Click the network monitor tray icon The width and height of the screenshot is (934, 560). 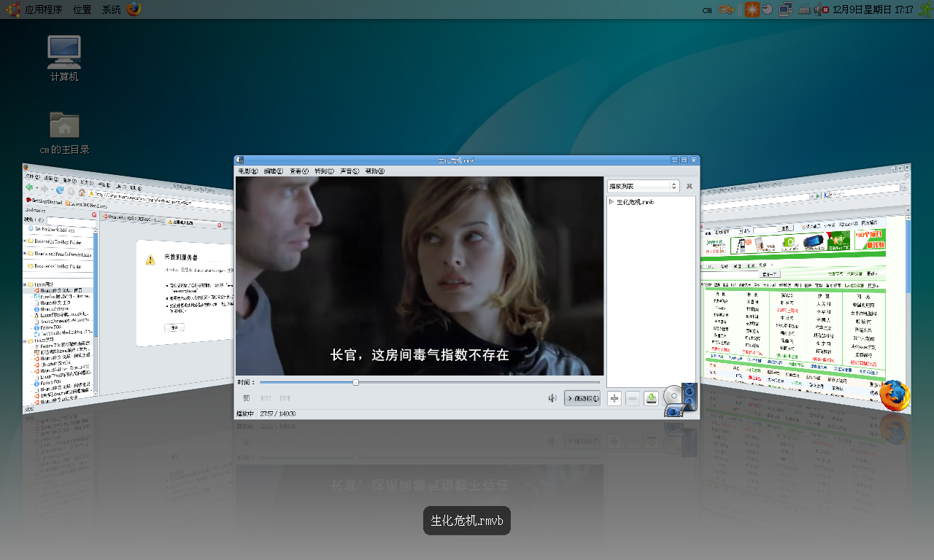tap(786, 9)
